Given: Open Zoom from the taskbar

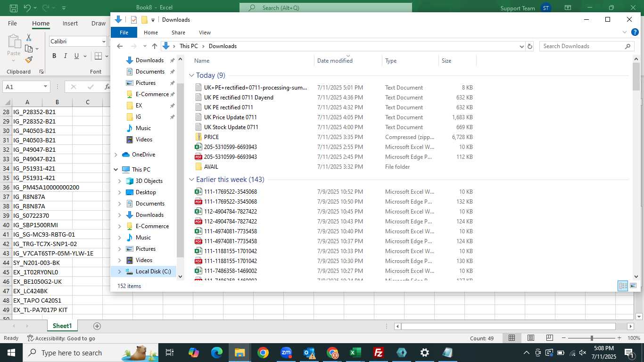Looking at the screenshot, I should (286, 353).
